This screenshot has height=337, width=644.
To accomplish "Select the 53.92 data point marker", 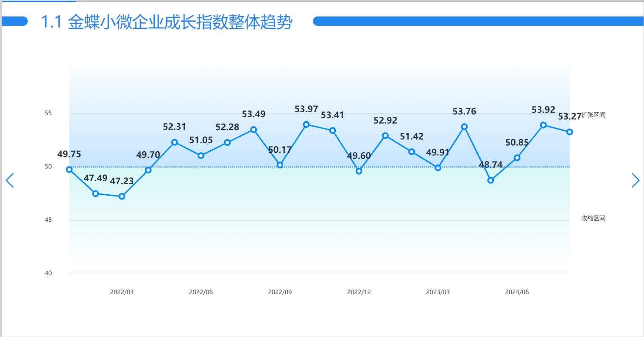I will click(x=543, y=125).
